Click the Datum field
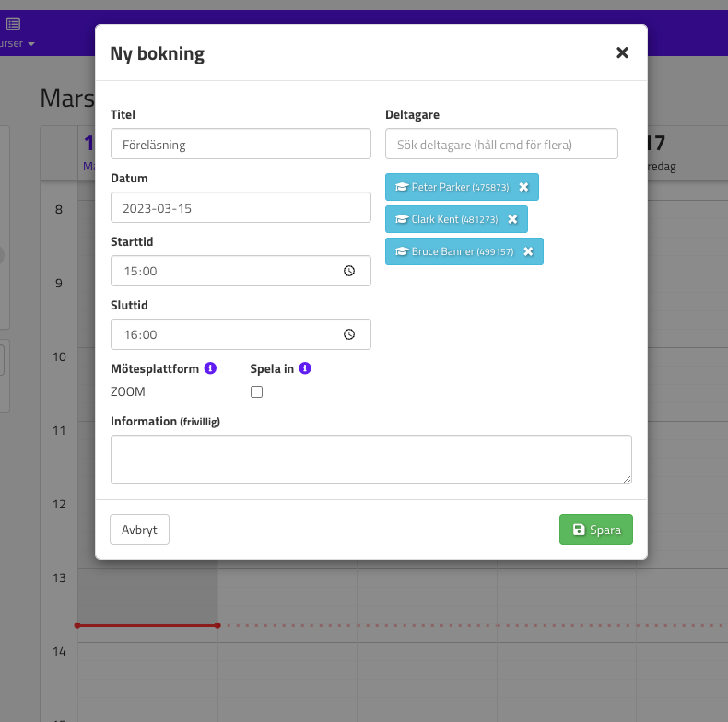 (x=240, y=208)
